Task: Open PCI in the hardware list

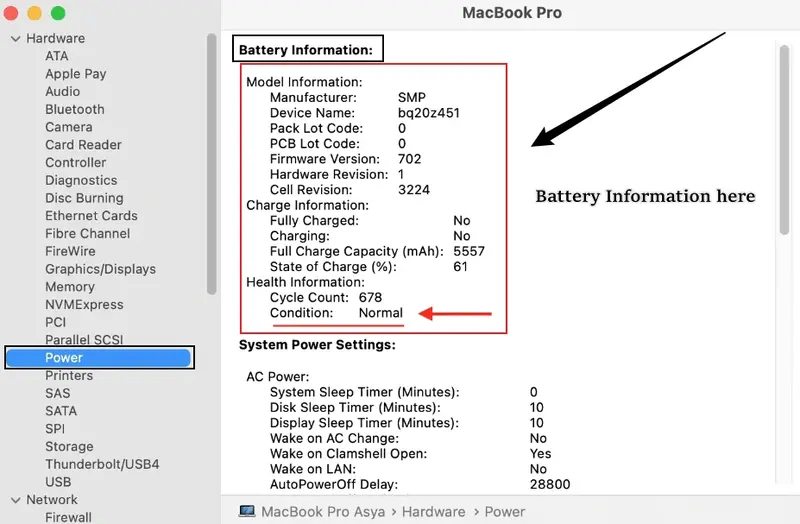Action: coord(56,322)
